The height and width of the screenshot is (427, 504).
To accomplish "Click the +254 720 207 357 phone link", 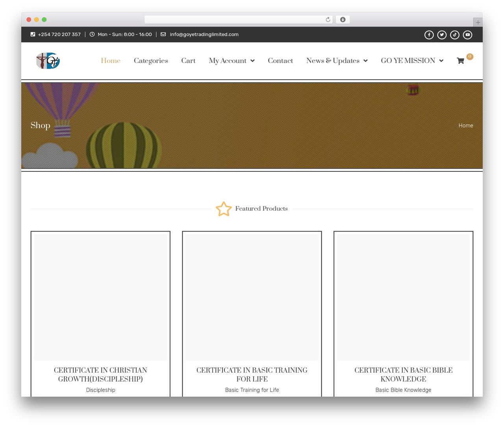I will click(x=59, y=34).
